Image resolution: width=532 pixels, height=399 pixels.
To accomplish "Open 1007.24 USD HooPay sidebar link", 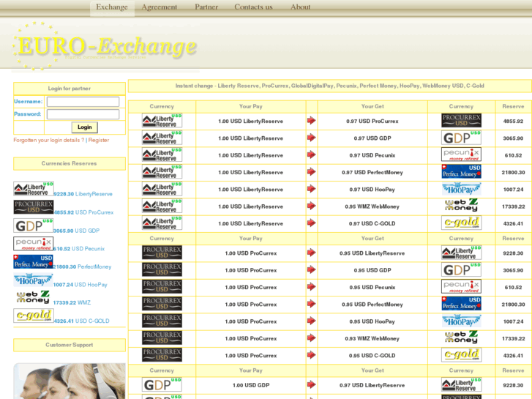I will (x=80, y=285).
